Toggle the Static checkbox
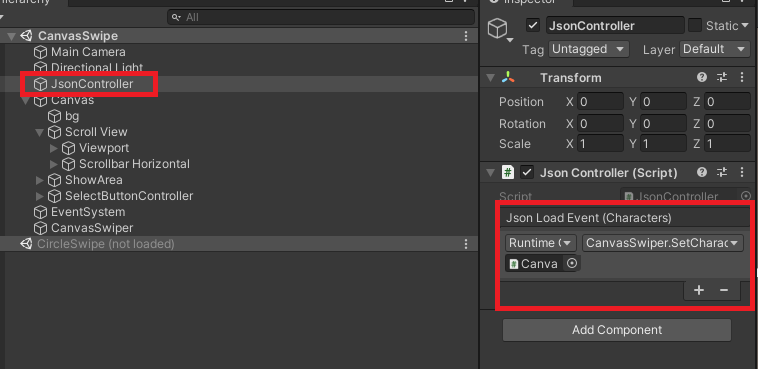Screen dimensions: 758x369 (x=695, y=26)
